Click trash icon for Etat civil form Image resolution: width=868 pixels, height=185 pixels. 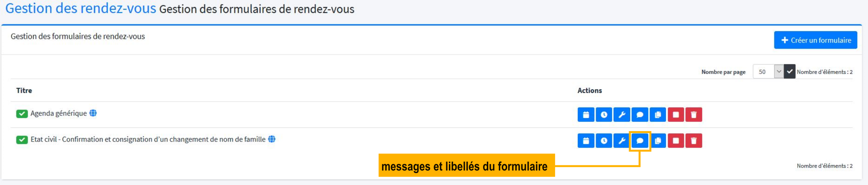693,141
